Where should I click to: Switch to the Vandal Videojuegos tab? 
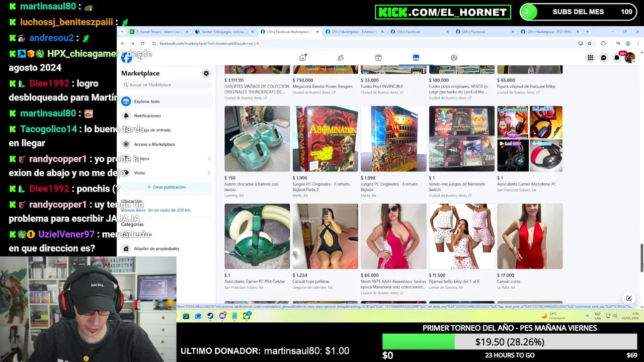(224, 32)
